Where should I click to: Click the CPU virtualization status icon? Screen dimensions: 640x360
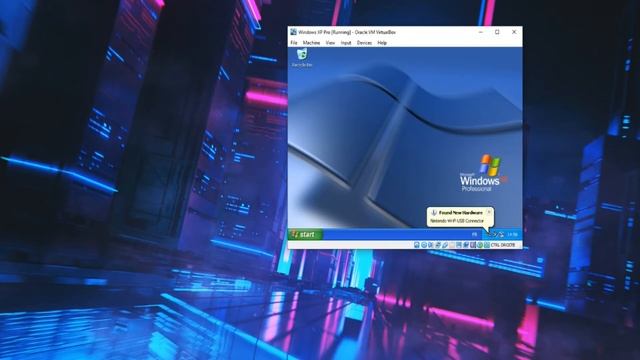coord(473,245)
